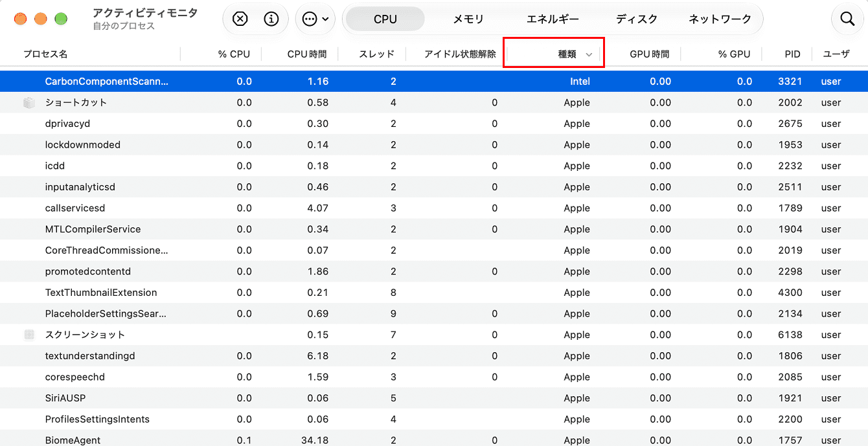Switch to the メモリ tab
868x446 pixels.
468,19
